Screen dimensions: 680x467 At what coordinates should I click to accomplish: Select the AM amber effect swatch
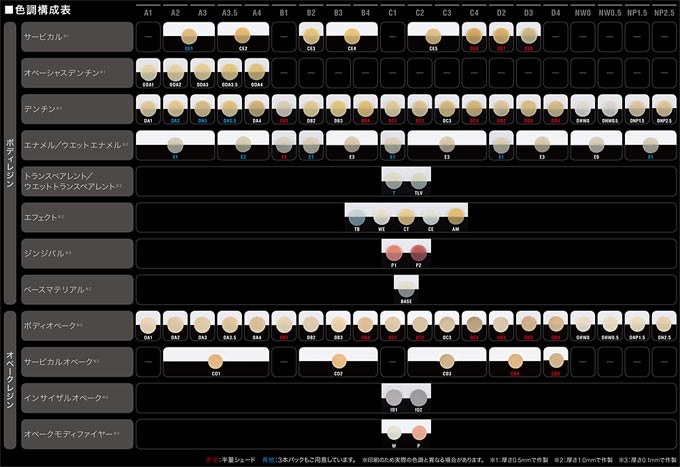tap(456, 217)
